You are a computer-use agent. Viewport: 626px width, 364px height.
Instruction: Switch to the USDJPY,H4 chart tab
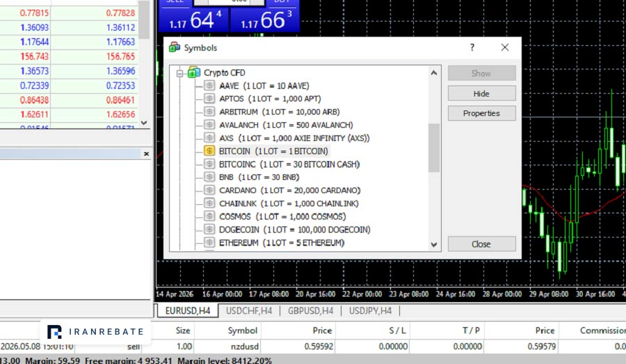pos(370,311)
